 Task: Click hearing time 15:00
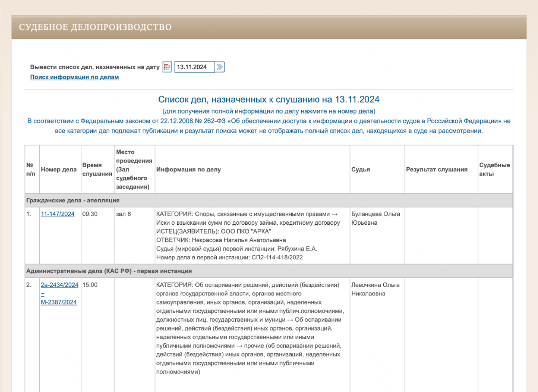point(90,285)
